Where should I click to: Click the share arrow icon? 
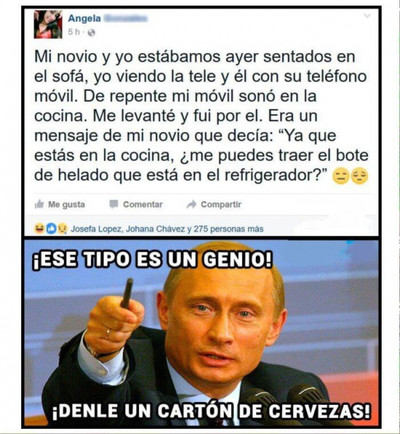click(x=191, y=204)
